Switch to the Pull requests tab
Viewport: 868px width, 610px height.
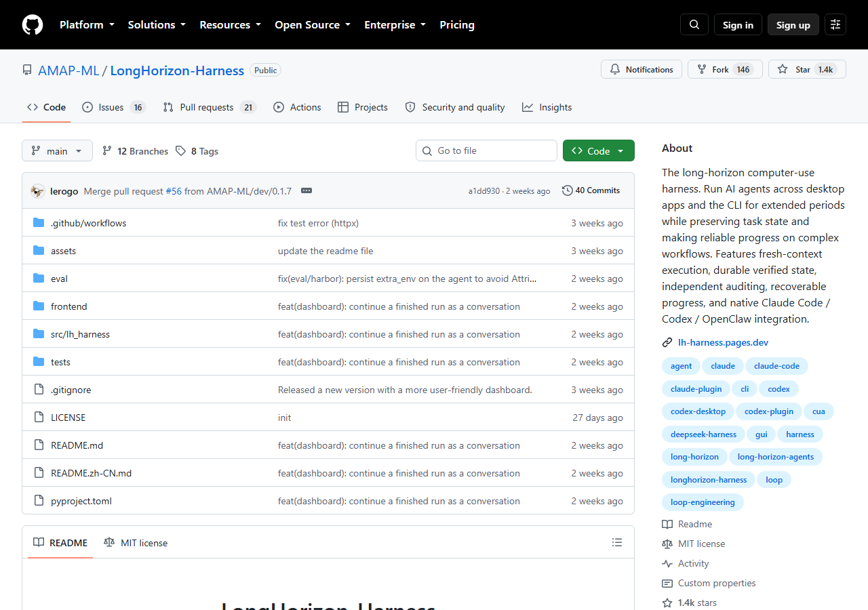pyautogui.click(x=210, y=107)
